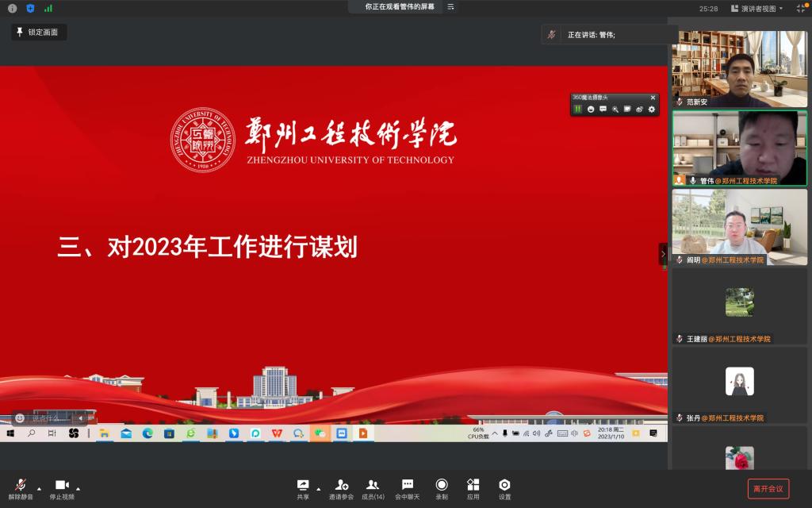Exit full screen icon at top right
The height and width of the screenshot is (508, 812).
801,8
